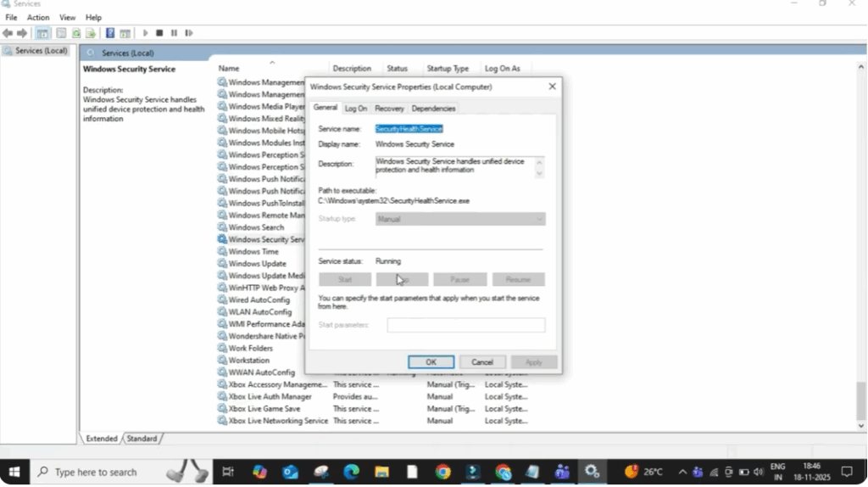Open the Help menu
The image size is (868, 487).
click(93, 18)
